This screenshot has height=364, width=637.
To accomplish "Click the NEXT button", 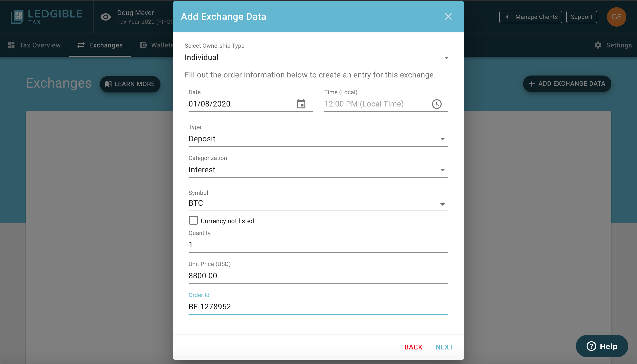I will click(x=444, y=347).
